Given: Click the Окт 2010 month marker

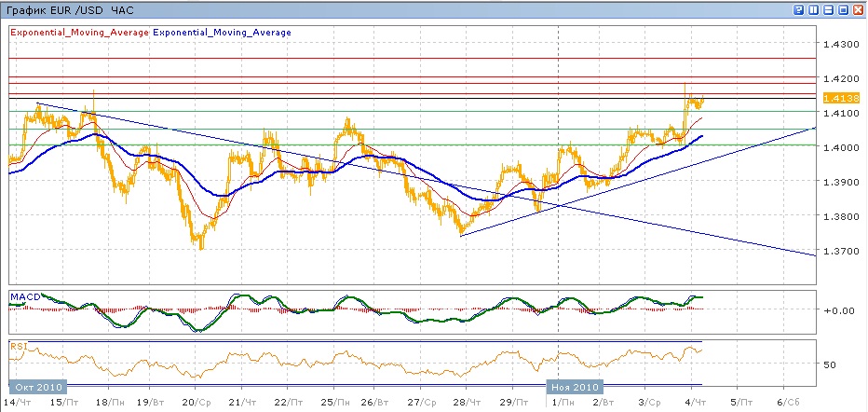Looking at the screenshot, I should 37,384.
